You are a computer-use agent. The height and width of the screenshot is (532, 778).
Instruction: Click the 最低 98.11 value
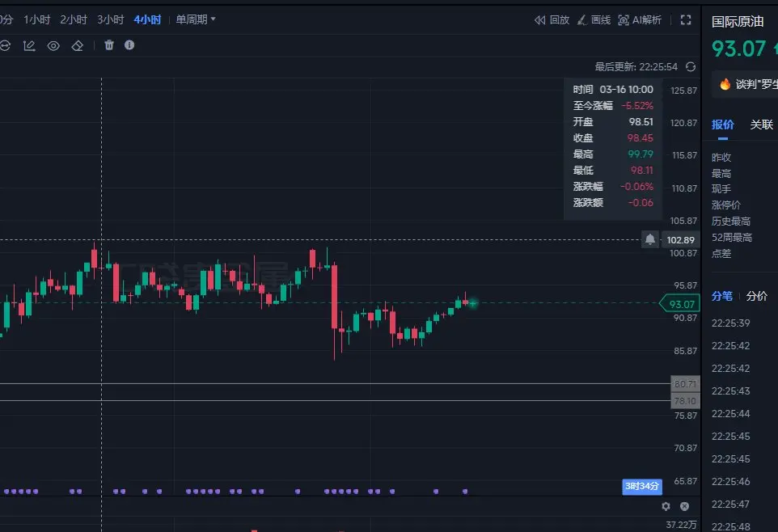coord(641,171)
